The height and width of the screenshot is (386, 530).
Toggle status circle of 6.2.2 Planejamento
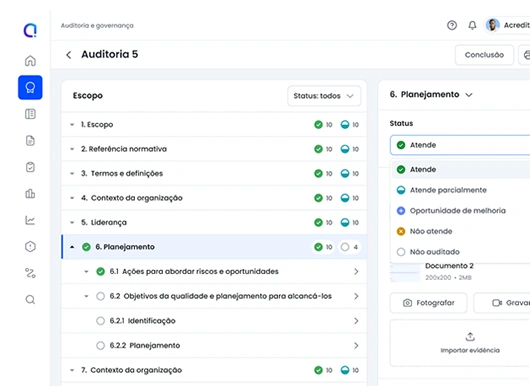100,345
